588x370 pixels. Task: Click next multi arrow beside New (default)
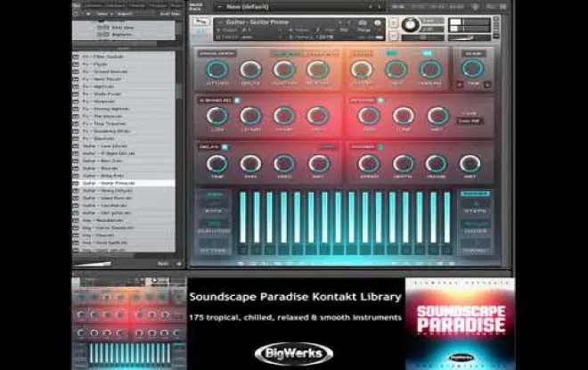pyautogui.click(x=380, y=7)
